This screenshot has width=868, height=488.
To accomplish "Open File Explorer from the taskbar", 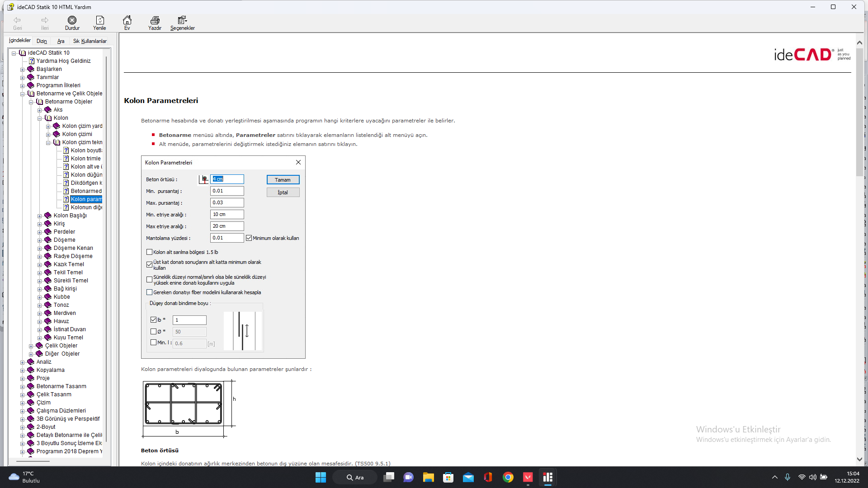I will (x=428, y=477).
